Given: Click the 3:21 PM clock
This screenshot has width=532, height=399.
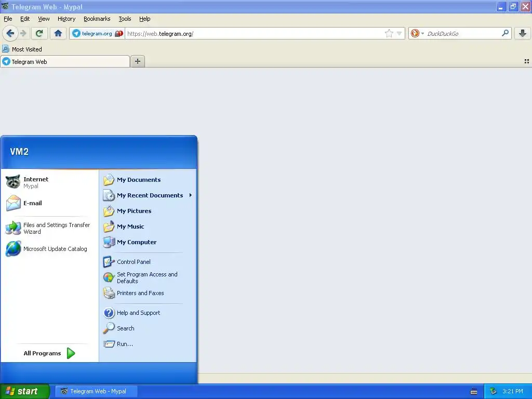Looking at the screenshot, I should click(513, 391).
